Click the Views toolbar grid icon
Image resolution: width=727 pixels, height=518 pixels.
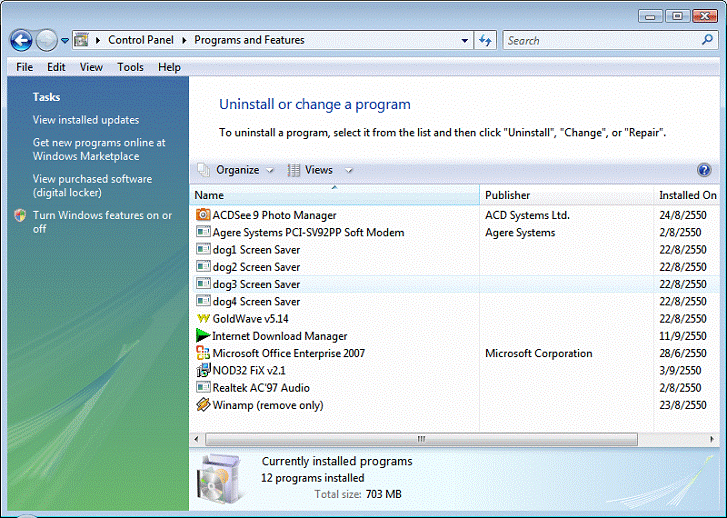293,170
